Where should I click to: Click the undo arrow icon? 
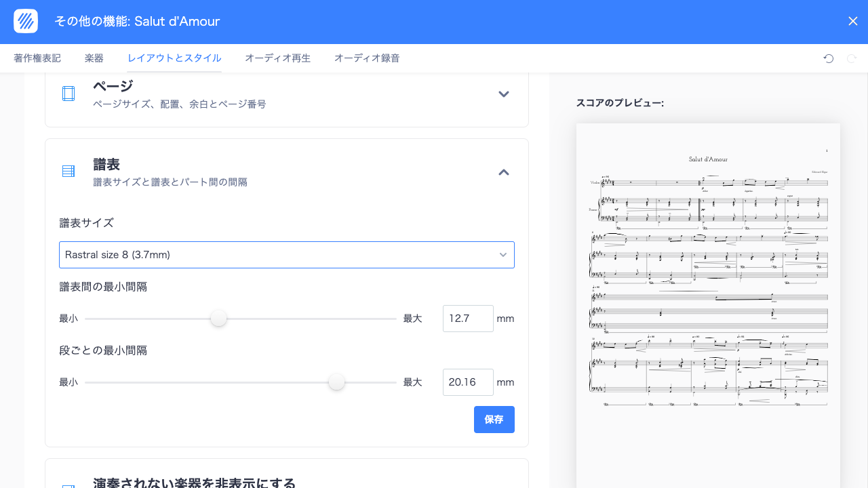pos(829,59)
